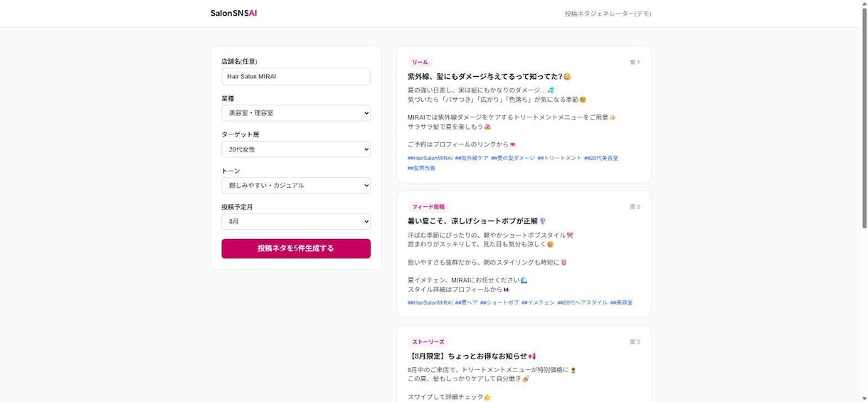868x402 pixels.
Task: Click hashtag ##トリートメント
Action: tap(559, 158)
